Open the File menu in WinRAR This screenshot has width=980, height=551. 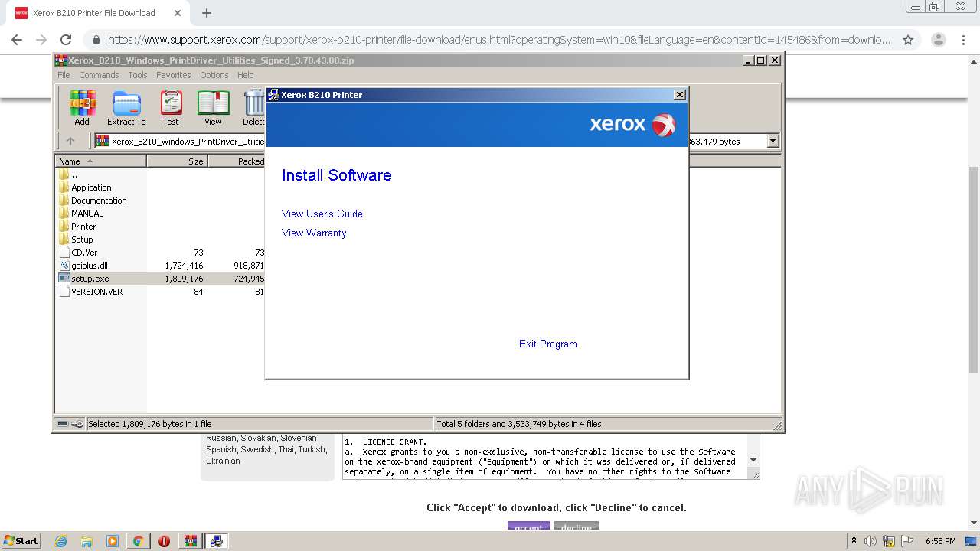tap(64, 75)
